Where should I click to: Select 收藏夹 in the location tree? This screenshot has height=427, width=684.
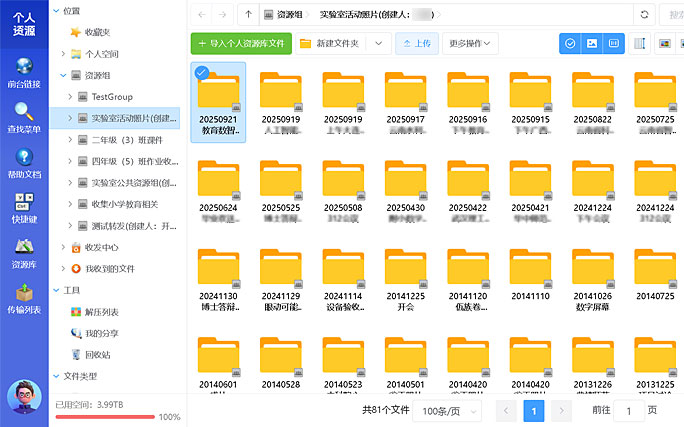tap(97, 32)
